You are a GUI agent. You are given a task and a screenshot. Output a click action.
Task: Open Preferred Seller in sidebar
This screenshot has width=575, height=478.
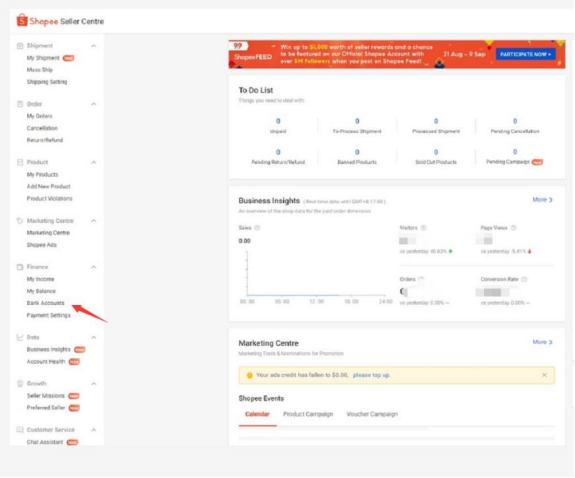(x=46, y=408)
